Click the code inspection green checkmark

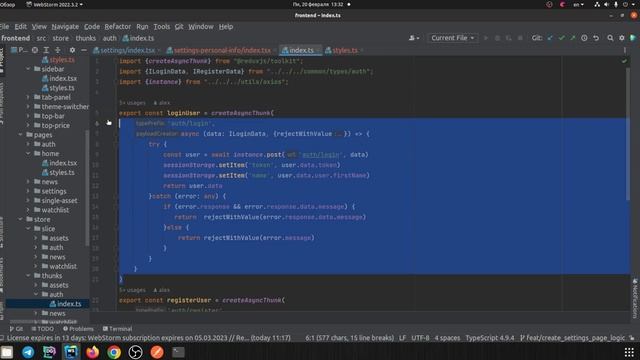pos(624,61)
